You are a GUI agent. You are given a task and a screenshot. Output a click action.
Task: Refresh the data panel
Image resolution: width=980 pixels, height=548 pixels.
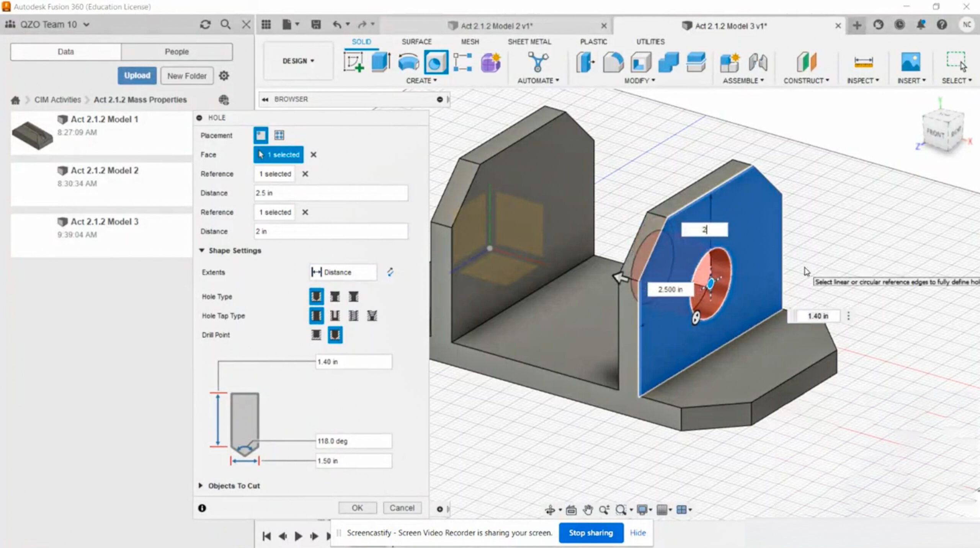(x=205, y=25)
